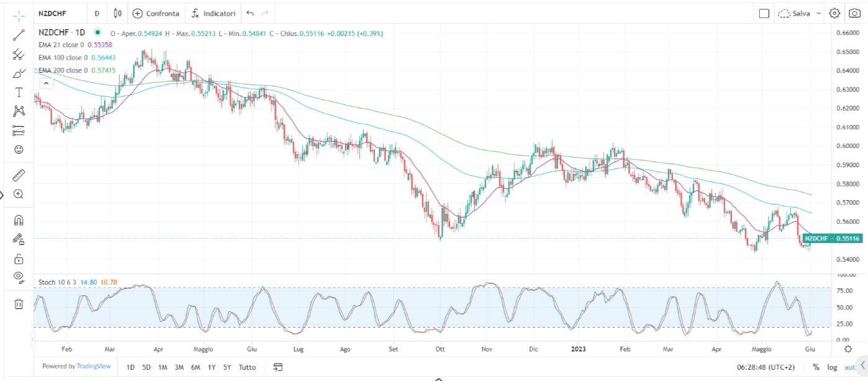Select the Tutto time range
Viewport: 868px width, 381px height.
247,367
